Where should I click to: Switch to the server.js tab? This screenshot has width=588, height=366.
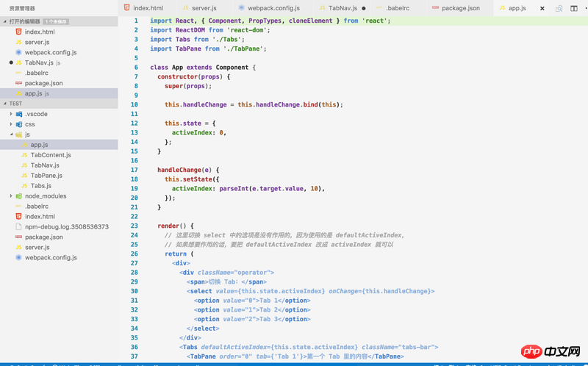point(198,8)
